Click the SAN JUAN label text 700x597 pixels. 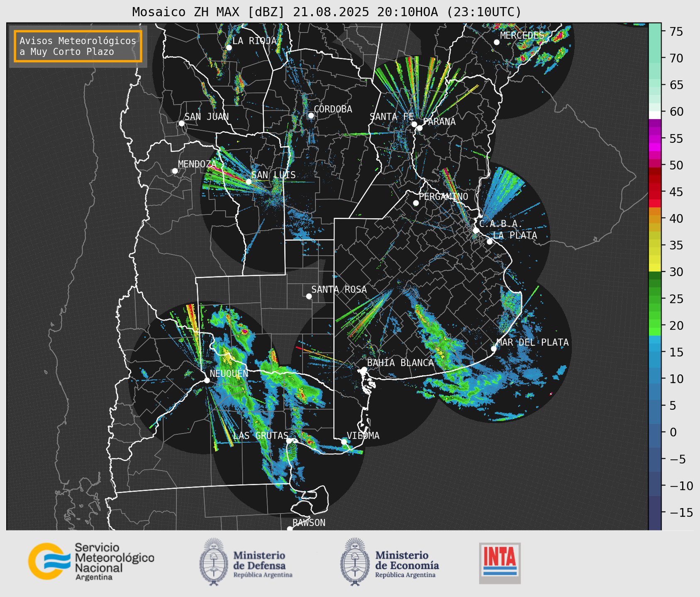point(207,117)
